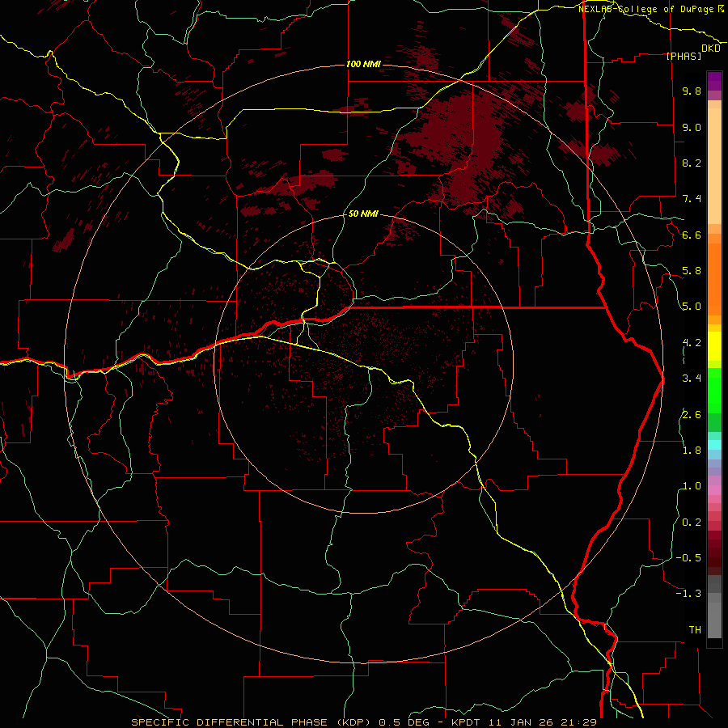Pick the cyan color bar segment
Viewport: 728px width, 728px height.
[714, 445]
